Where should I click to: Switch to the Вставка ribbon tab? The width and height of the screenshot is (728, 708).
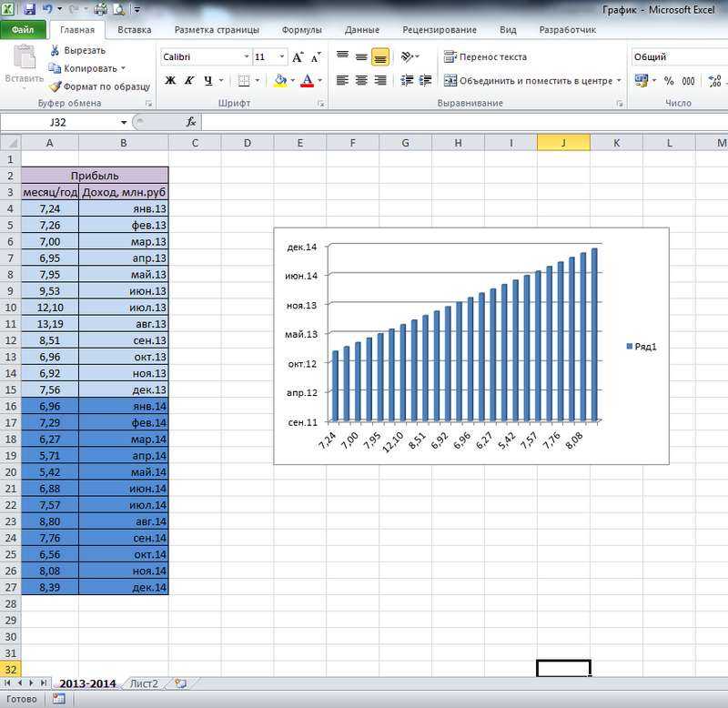[134, 30]
